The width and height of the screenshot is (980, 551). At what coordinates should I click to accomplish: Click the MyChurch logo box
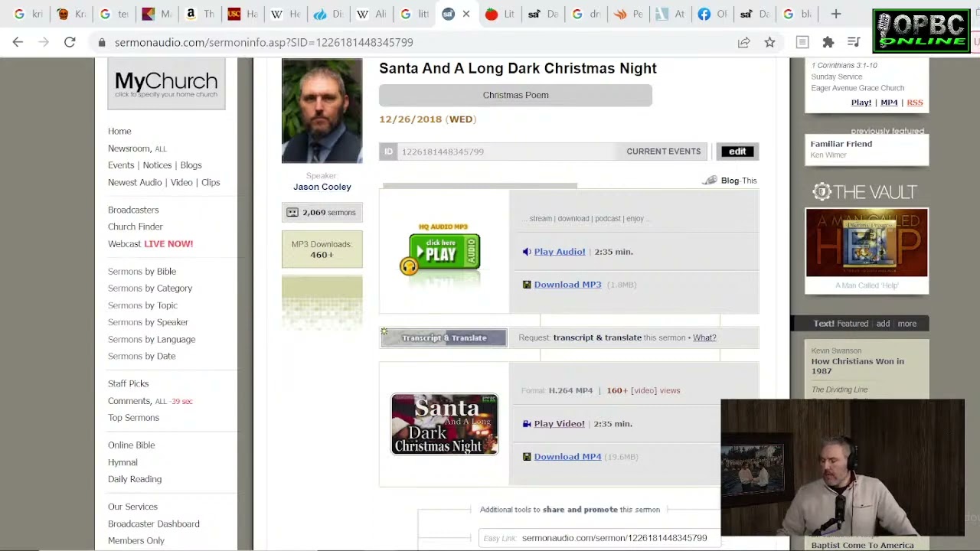click(166, 84)
